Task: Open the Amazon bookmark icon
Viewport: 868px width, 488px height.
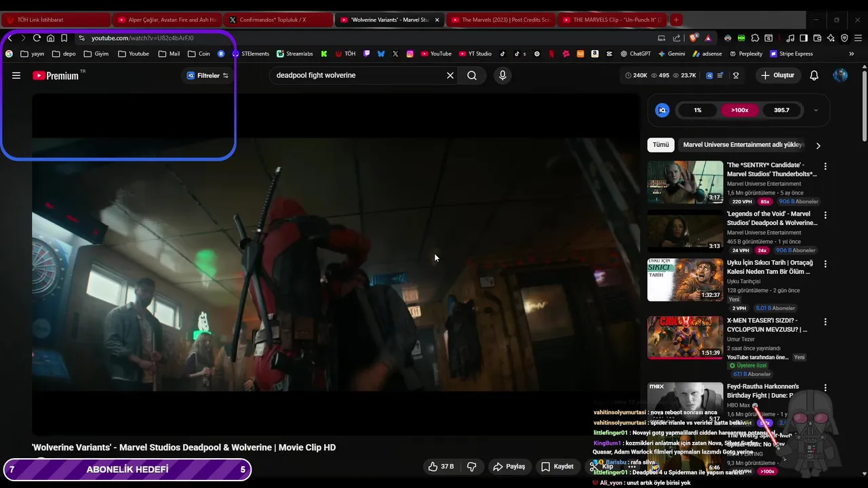Action: (x=595, y=54)
